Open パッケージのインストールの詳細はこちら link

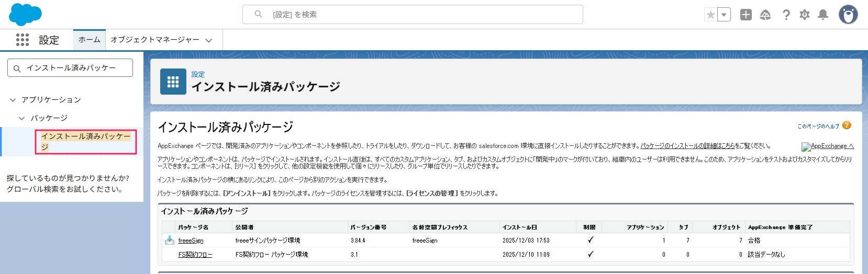687,146
